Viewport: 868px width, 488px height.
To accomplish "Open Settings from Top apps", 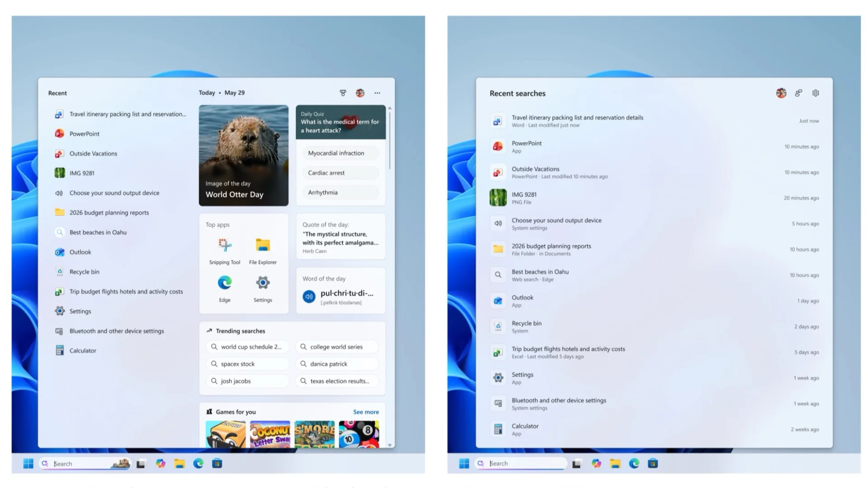I will [x=263, y=289].
